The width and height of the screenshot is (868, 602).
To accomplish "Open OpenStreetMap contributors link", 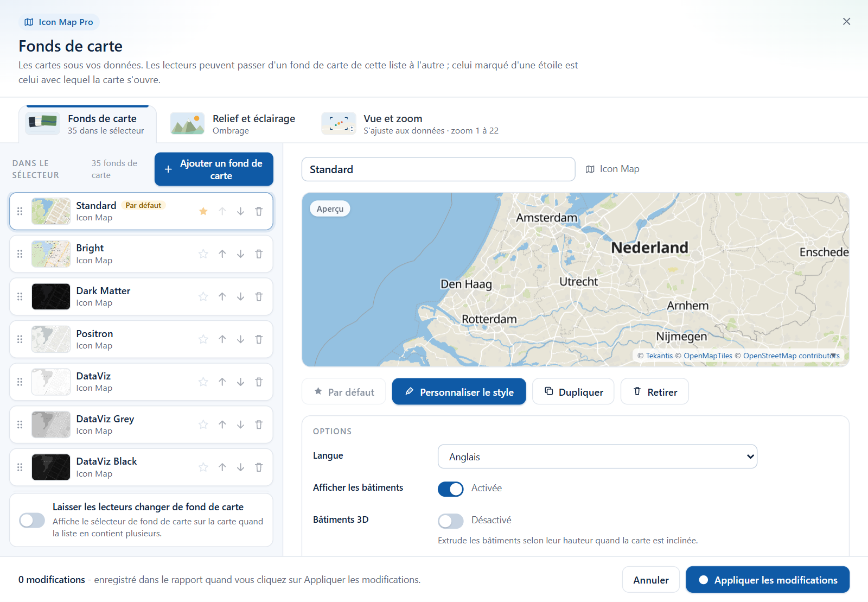I will [791, 356].
